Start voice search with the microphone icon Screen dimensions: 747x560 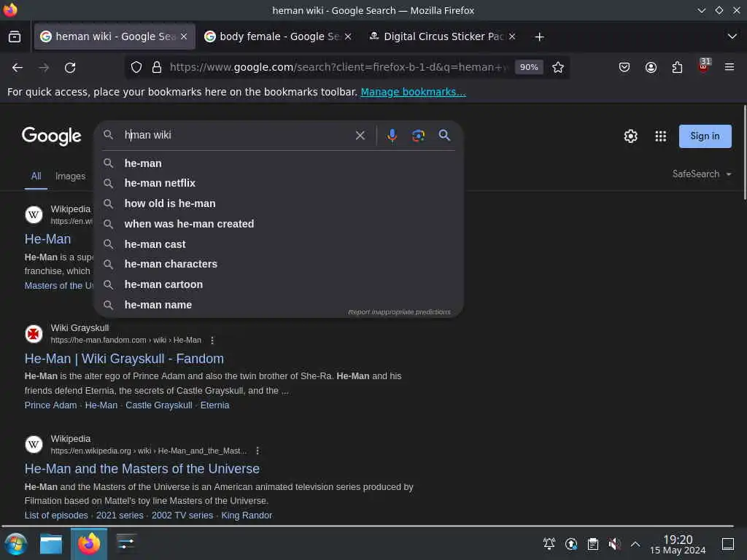click(x=392, y=136)
